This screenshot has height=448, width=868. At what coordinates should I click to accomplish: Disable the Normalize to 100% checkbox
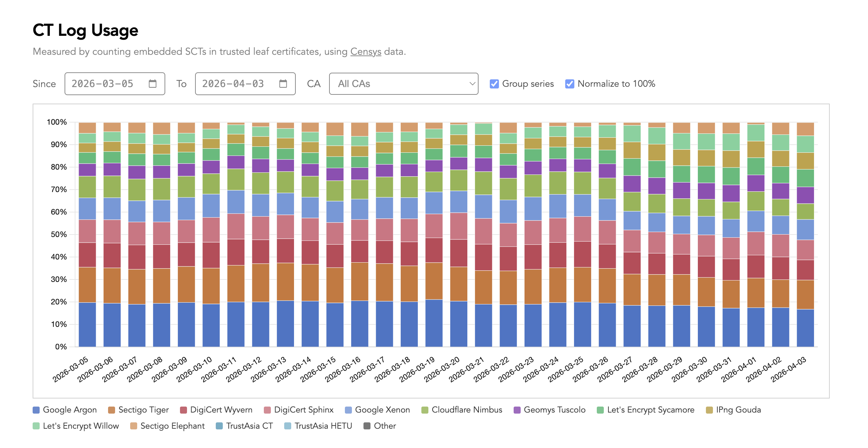pos(569,84)
